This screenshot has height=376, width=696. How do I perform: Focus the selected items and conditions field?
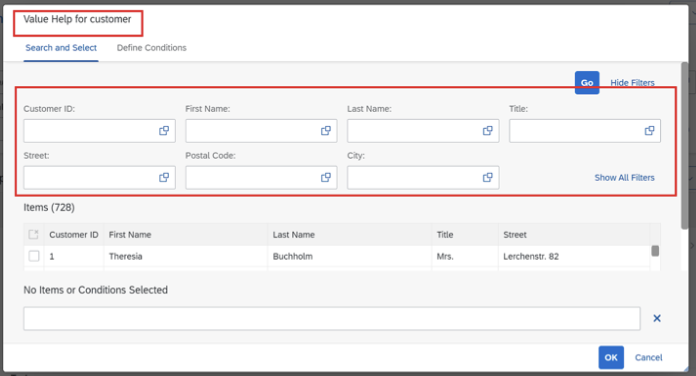coord(332,318)
